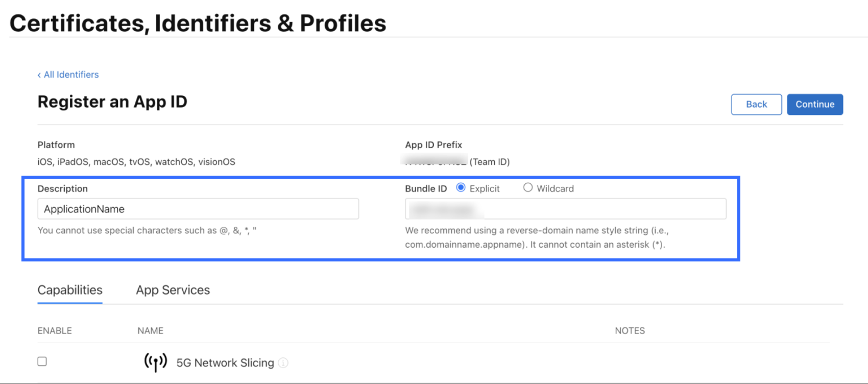The height and width of the screenshot is (384, 868).
Task: Click the Register an App ID heading
Action: [112, 102]
